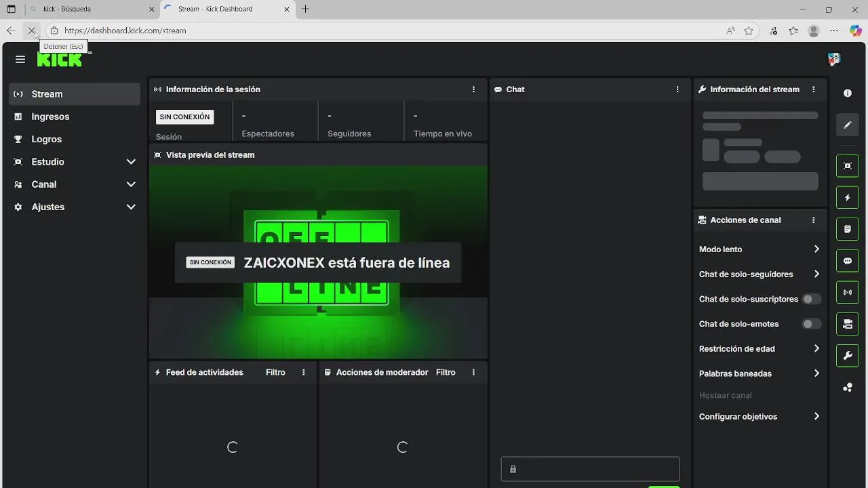
Task: Toggle Chat de solo-suscriptores switch
Action: (812, 299)
